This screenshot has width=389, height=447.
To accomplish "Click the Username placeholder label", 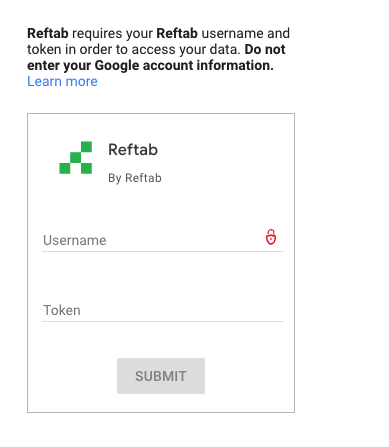I will tap(75, 240).
